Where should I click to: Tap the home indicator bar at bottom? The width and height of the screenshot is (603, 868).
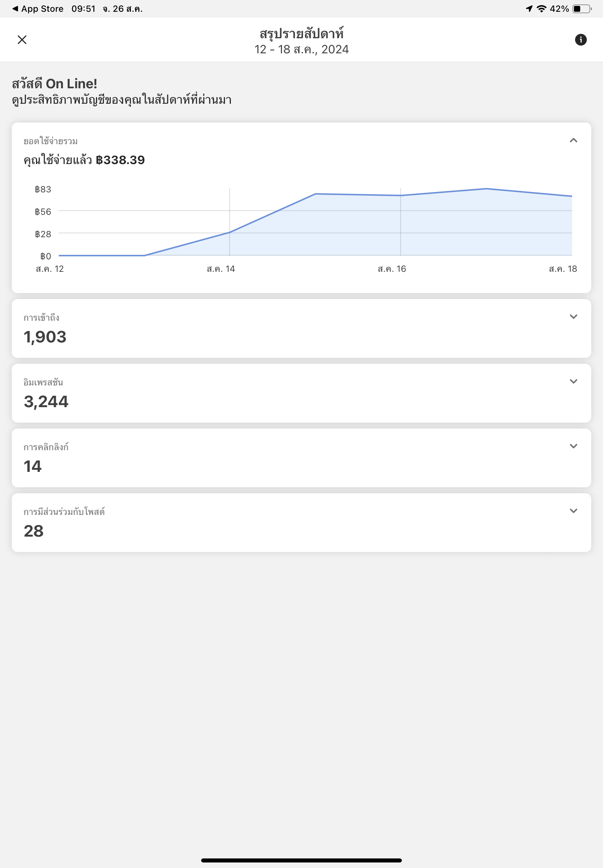pyautogui.click(x=301, y=860)
